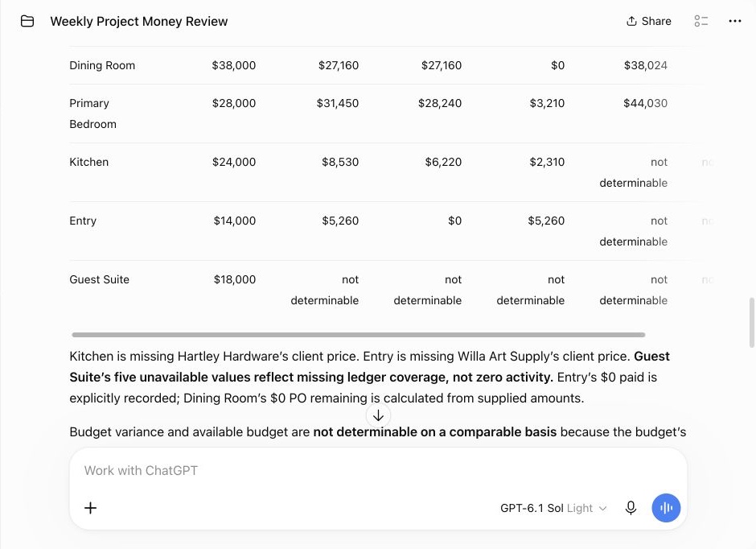Click the chevron next to Light
The height and width of the screenshot is (549, 756).
point(602,509)
